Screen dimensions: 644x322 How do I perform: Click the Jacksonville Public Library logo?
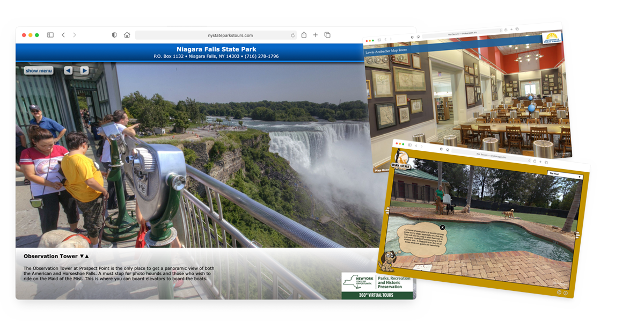click(551, 39)
